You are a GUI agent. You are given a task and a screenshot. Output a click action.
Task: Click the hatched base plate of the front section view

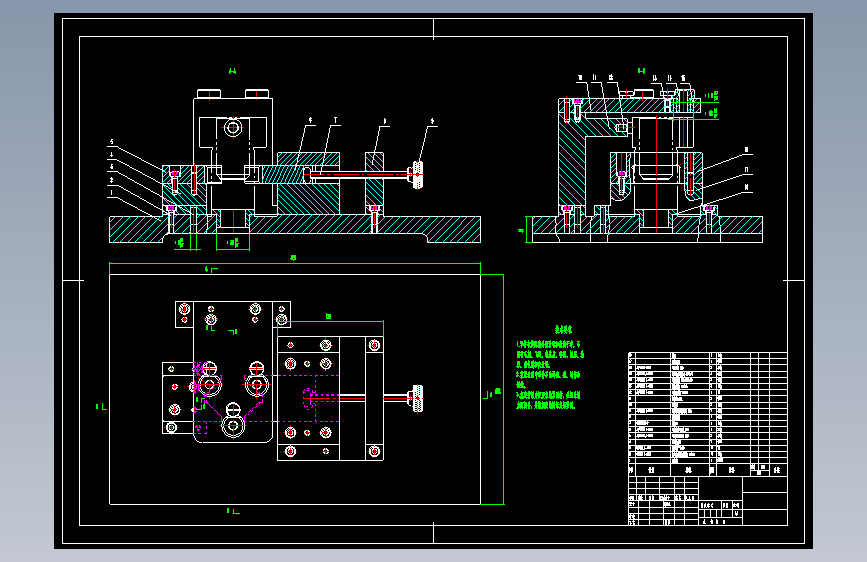pyautogui.click(x=295, y=229)
